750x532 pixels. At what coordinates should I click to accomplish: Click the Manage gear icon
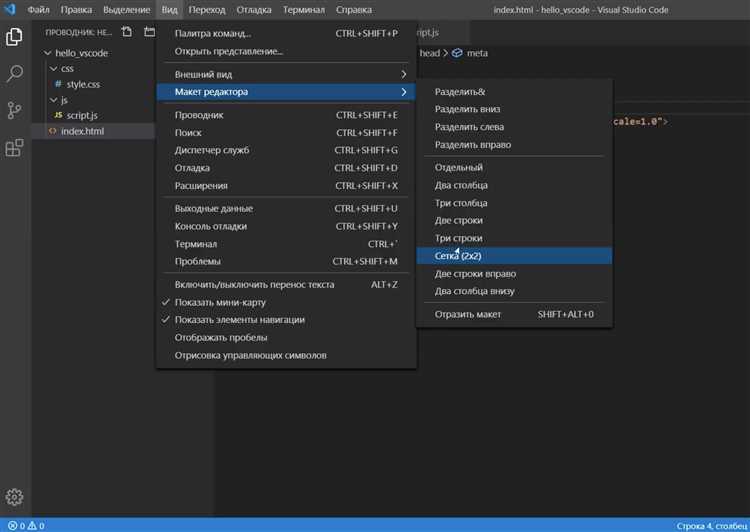15,497
